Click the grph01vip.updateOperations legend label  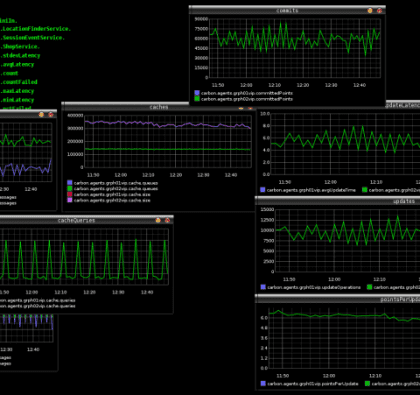point(314,287)
